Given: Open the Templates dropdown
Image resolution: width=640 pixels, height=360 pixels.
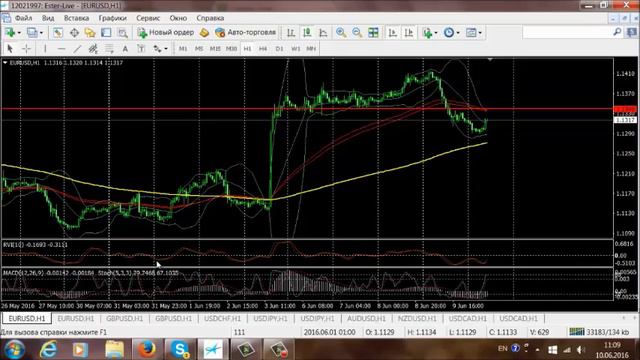Looking at the screenshot, I should 480,33.
